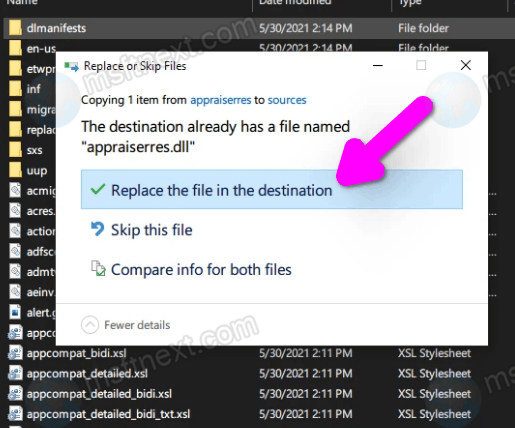Viewport: 515px width, 428px height.
Task: Click the green checkmark replace icon
Action: coord(98,189)
